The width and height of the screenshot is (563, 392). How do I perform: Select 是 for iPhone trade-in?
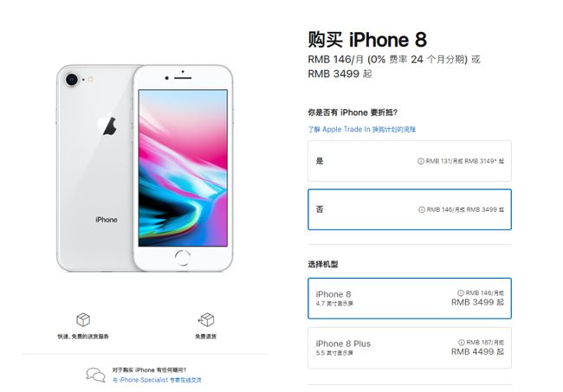[410, 161]
